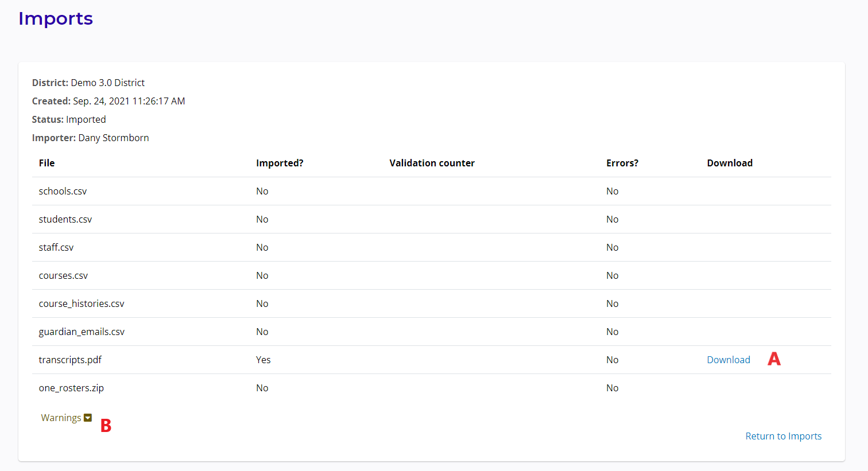The height and width of the screenshot is (471, 868).
Task: Select the transcripts.pdf file name
Action: click(70, 360)
